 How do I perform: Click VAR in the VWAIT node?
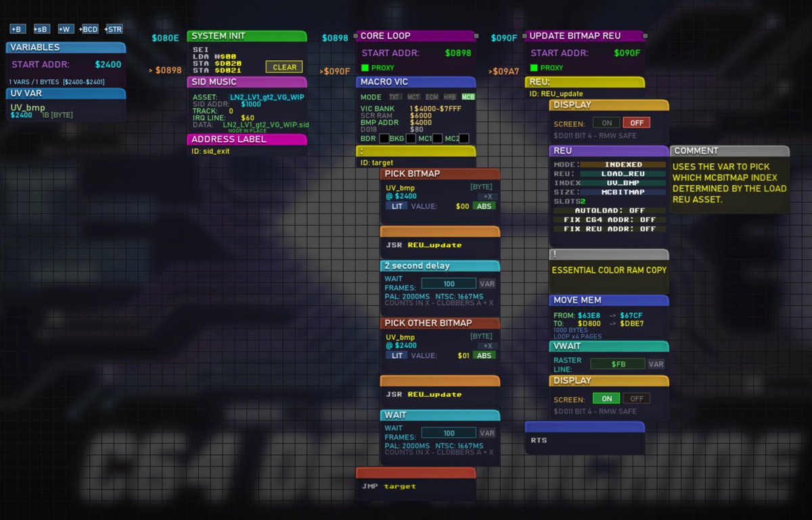(656, 364)
